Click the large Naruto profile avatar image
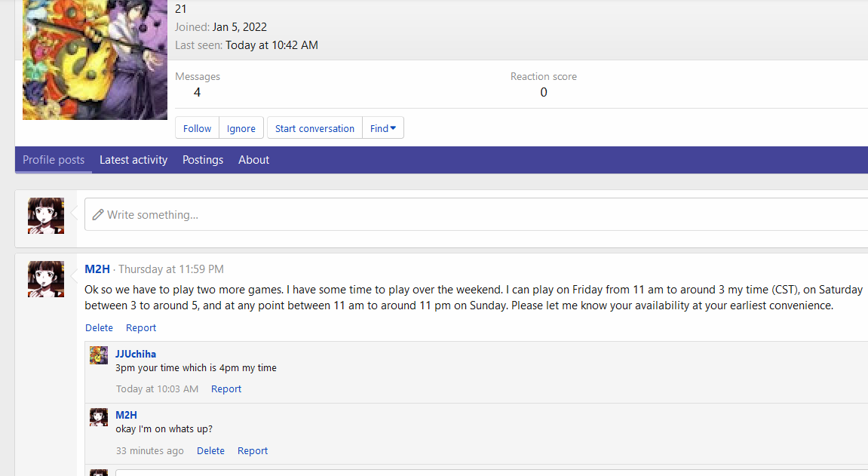This screenshot has width=868, height=476. (95, 60)
